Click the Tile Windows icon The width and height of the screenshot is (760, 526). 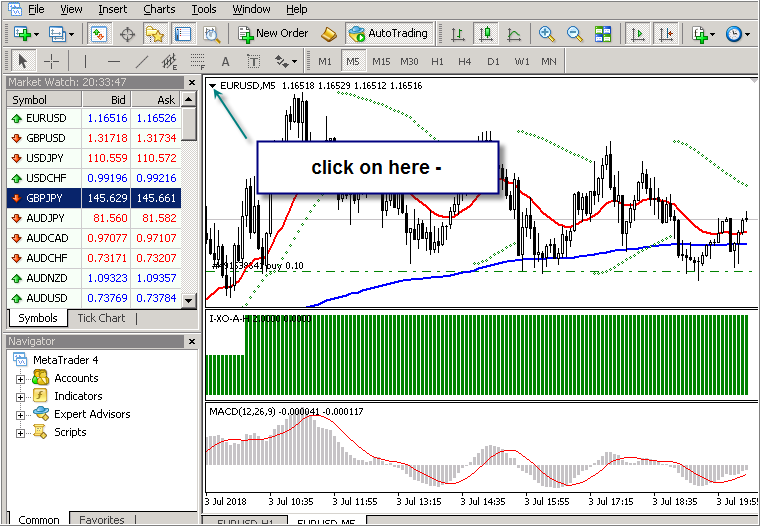603,34
